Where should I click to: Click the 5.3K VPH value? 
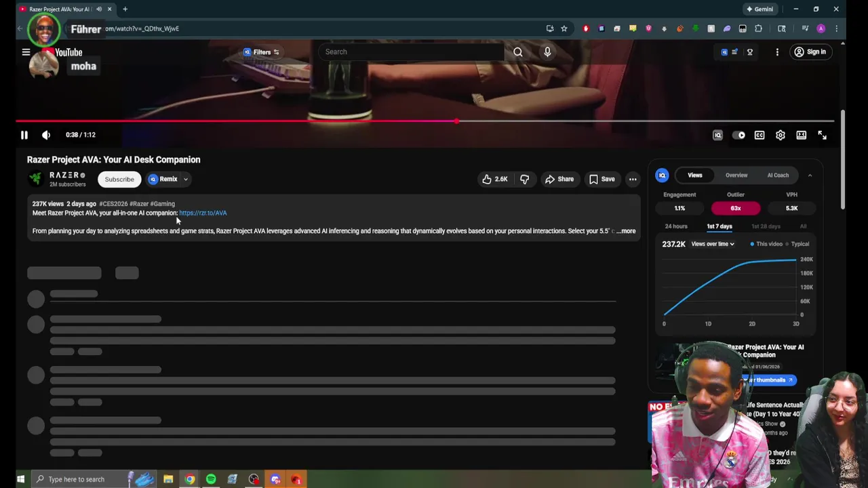pos(791,208)
